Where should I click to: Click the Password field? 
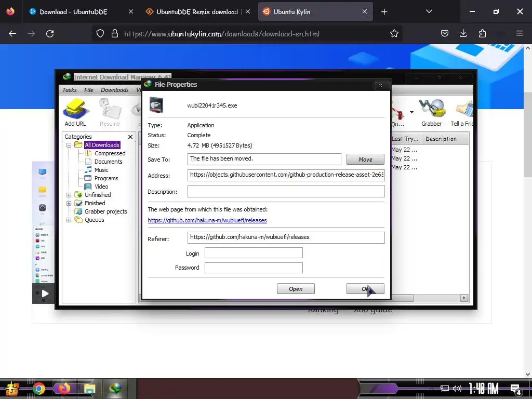(254, 268)
